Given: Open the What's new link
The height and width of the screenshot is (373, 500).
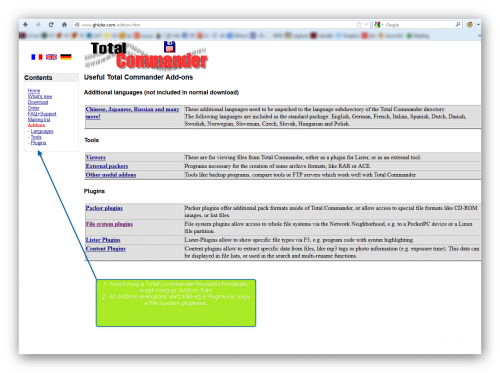Looking at the screenshot, I should point(40,96).
